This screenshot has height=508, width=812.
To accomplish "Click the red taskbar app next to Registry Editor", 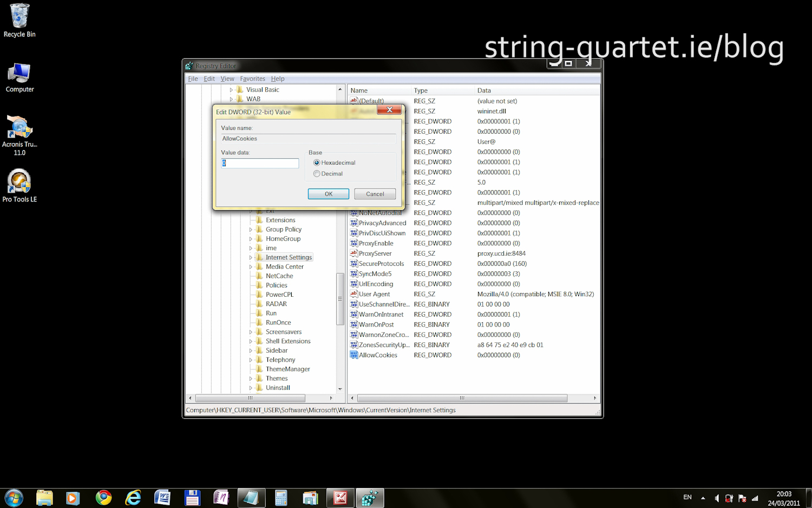I will click(340, 498).
